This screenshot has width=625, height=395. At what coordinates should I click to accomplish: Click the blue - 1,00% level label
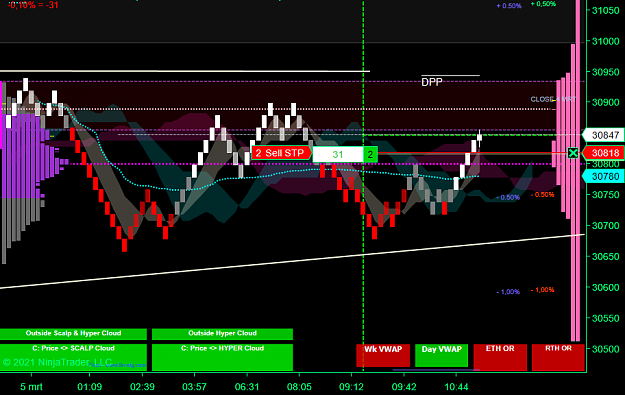(508, 292)
